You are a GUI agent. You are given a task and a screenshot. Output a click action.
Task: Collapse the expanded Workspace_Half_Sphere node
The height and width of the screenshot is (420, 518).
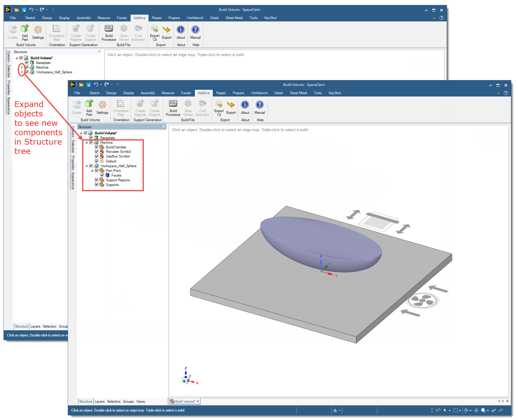[87, 166]
